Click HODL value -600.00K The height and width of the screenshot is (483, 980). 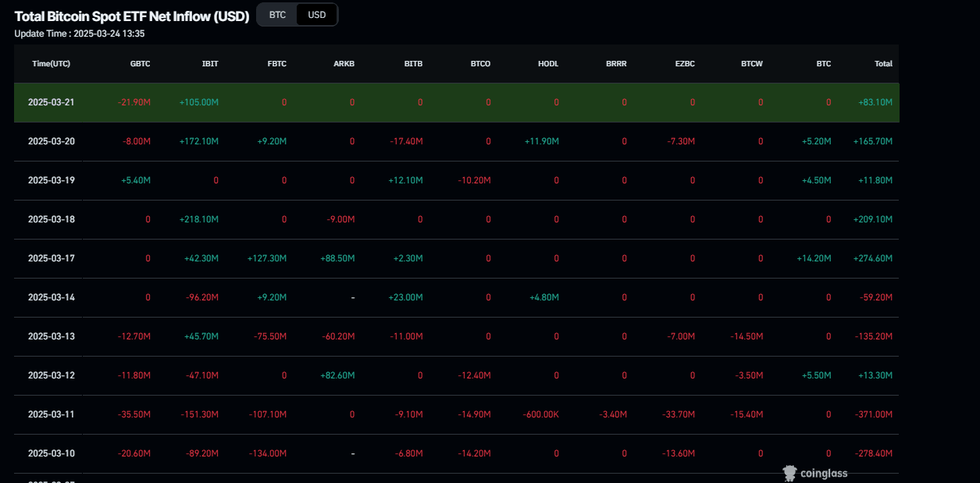[540, 414]
